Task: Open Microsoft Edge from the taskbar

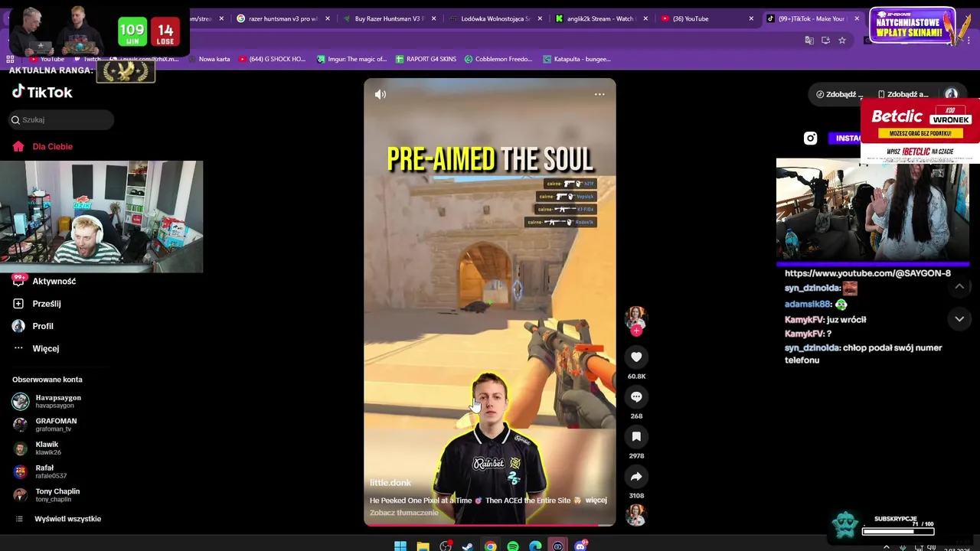Action: 535,546
